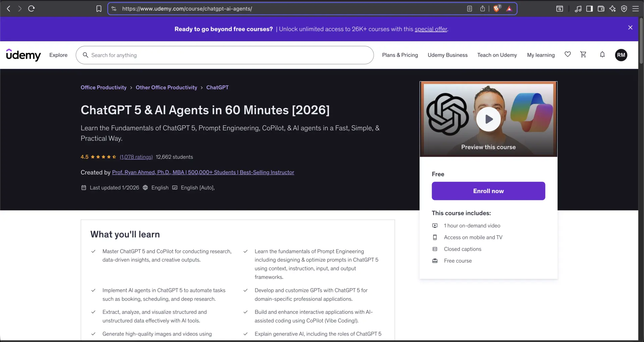The height and width of the screenshot is (342, 644).
Task: Follow the special offer link
Action: click(431, 29)
